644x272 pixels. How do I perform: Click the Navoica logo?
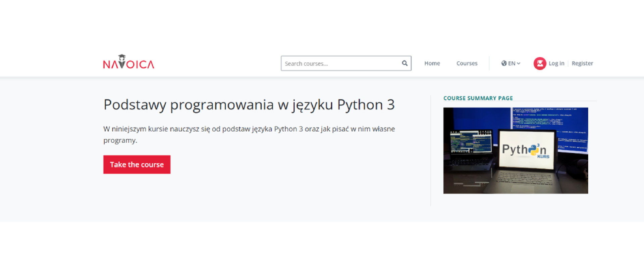point(128,63)
